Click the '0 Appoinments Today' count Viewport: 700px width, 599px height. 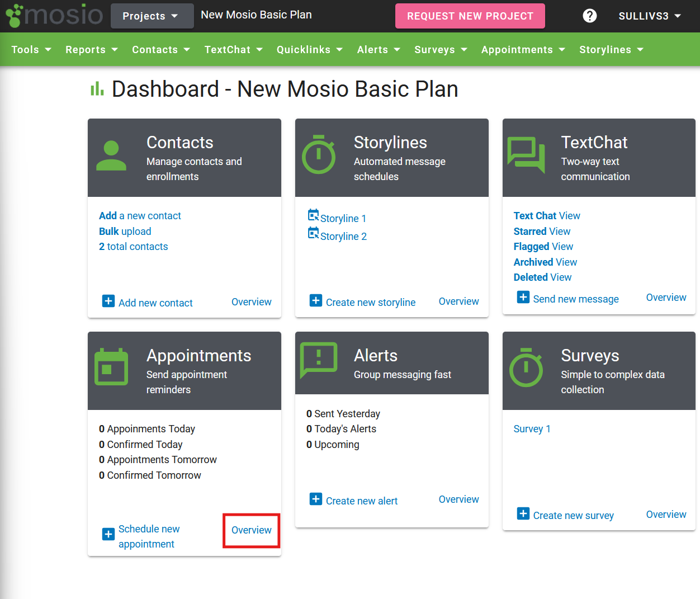click(x=147, y=429)
